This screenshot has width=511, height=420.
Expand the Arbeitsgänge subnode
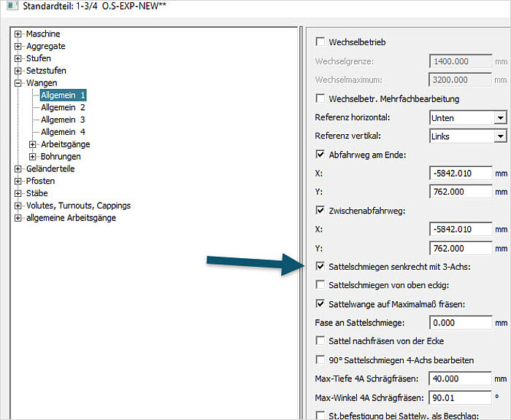tap(33, 144)
